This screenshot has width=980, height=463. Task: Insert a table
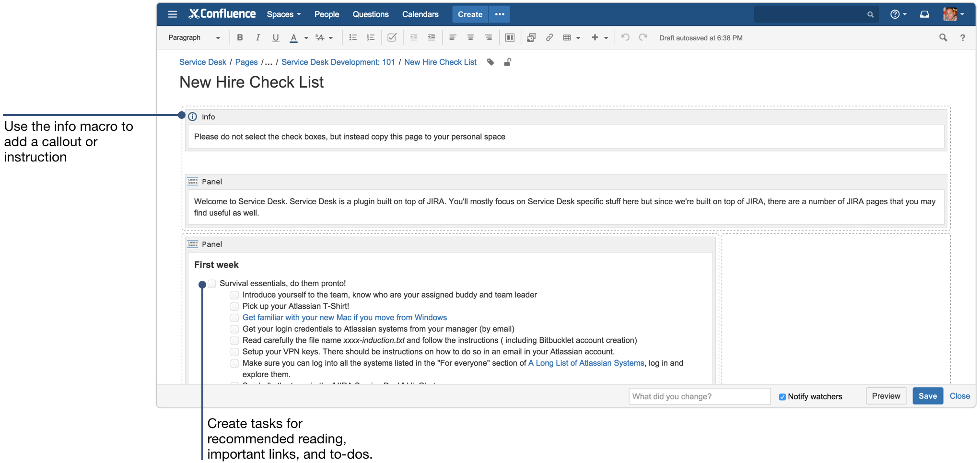coord(567,37)
